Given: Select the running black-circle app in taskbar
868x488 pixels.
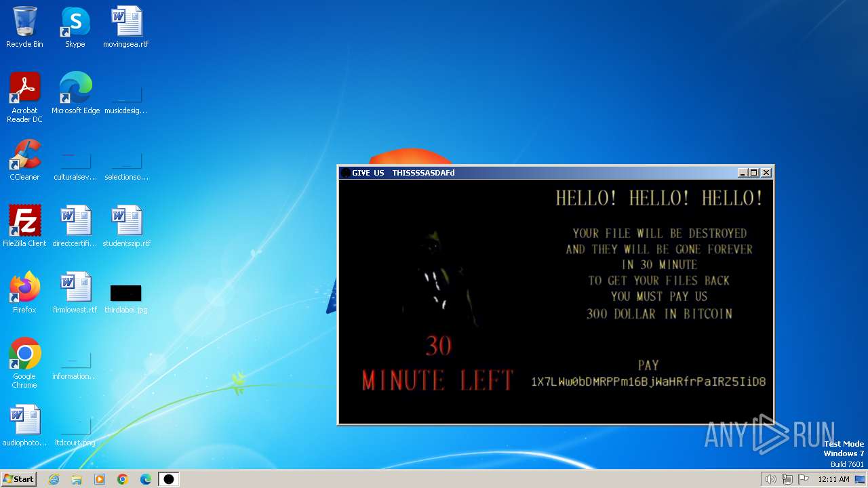Looking at the screenshot, I should tap(169, 479).
